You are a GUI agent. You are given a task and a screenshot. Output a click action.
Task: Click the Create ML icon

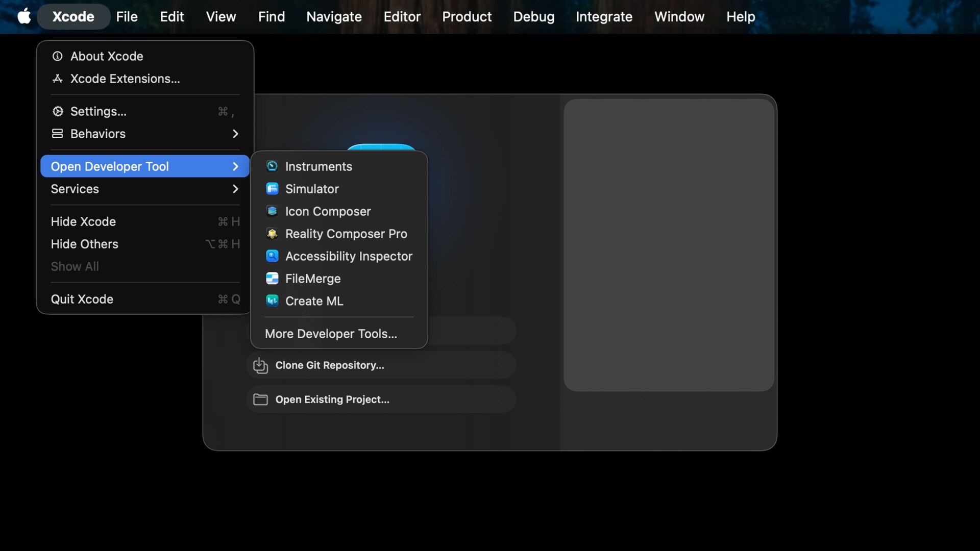272,301
